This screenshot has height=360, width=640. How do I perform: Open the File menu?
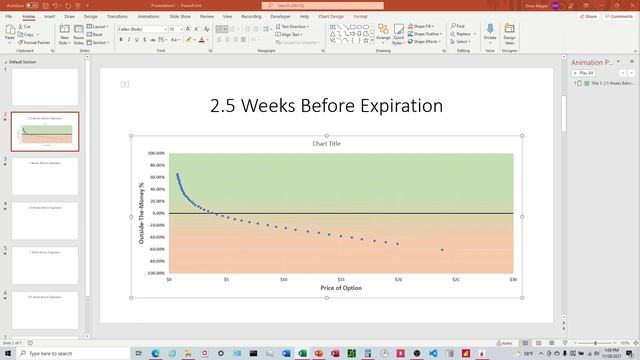point(9,17)
